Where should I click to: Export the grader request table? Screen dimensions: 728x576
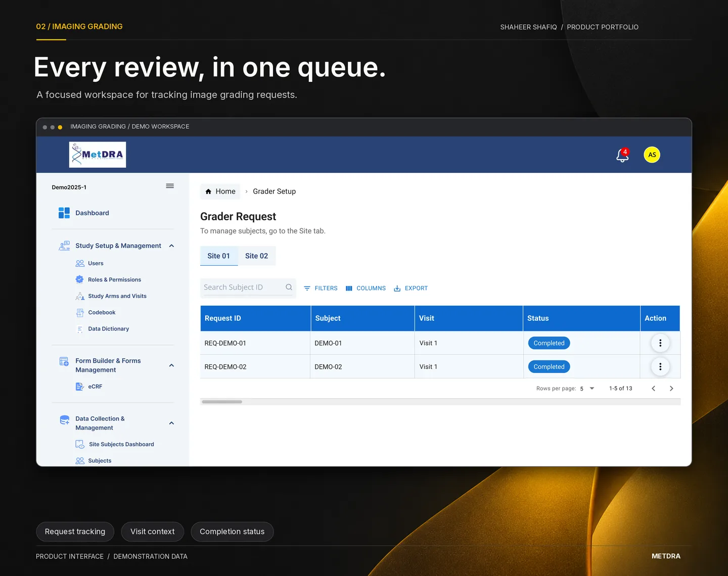coord(411,288)
